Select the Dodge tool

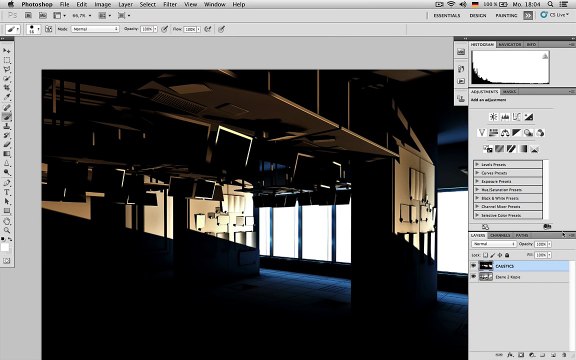click(7, 172)
